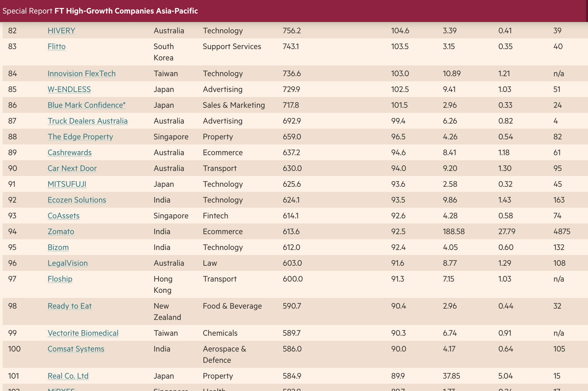This screenshot has width=588, height=391.
Task: Click the LegalVision link
Action: click(x=67, y=263)
